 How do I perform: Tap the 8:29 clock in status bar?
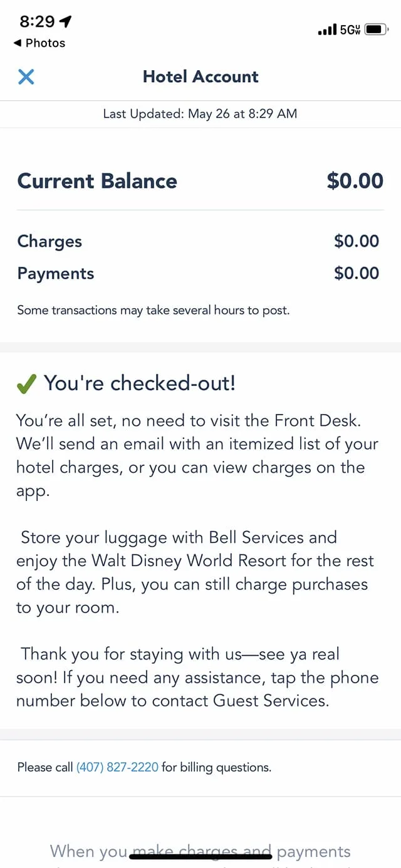(x=37, y=22)
